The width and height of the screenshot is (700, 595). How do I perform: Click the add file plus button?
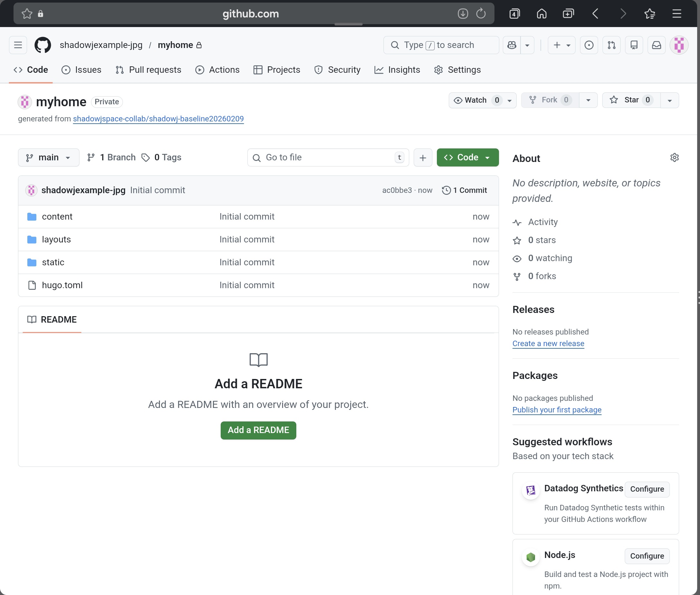click(423, 157)
